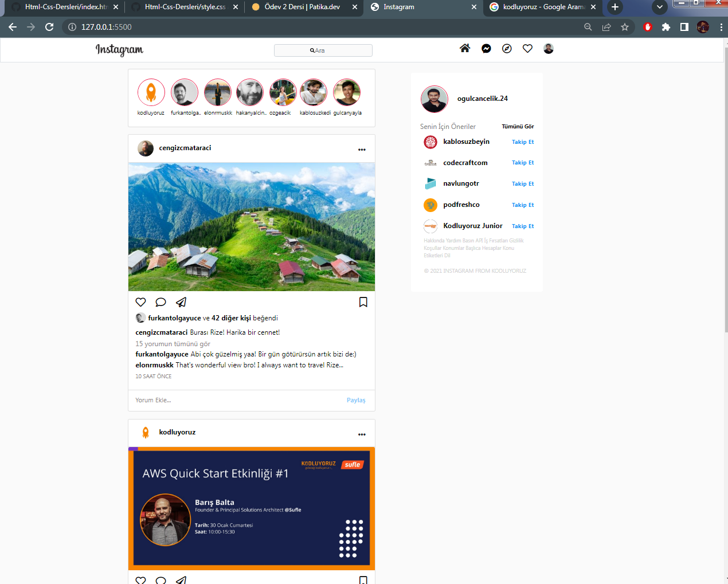The image size is (728, 584).
Task: Close the Ödev 2 Dersi tab
Action: pos(355,7)
